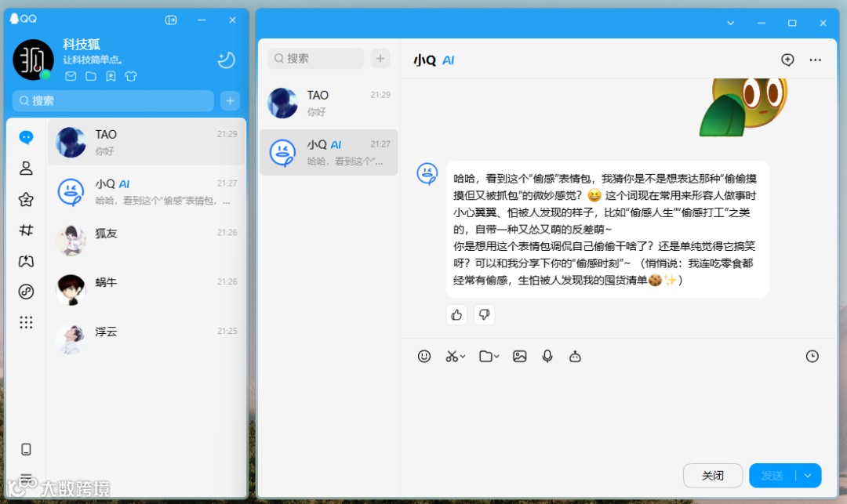Open the folder icon under the profile name
847x504 pixels.
point(91,76)
